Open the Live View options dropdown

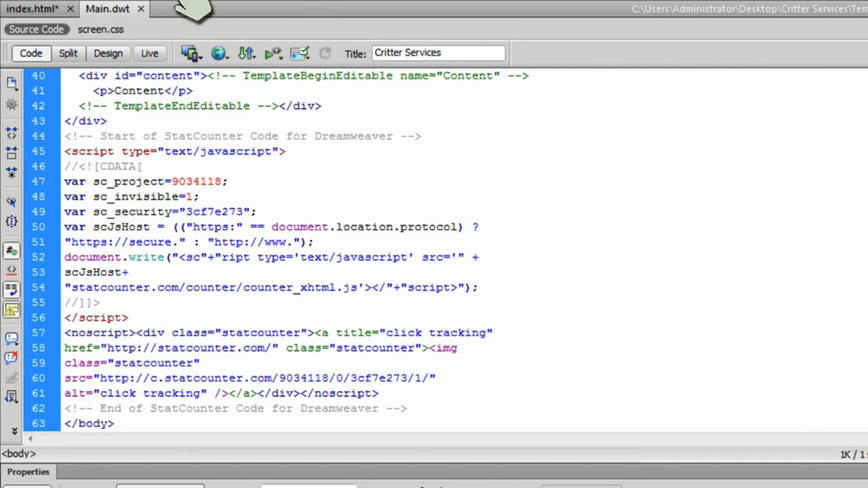coord(281,57)
